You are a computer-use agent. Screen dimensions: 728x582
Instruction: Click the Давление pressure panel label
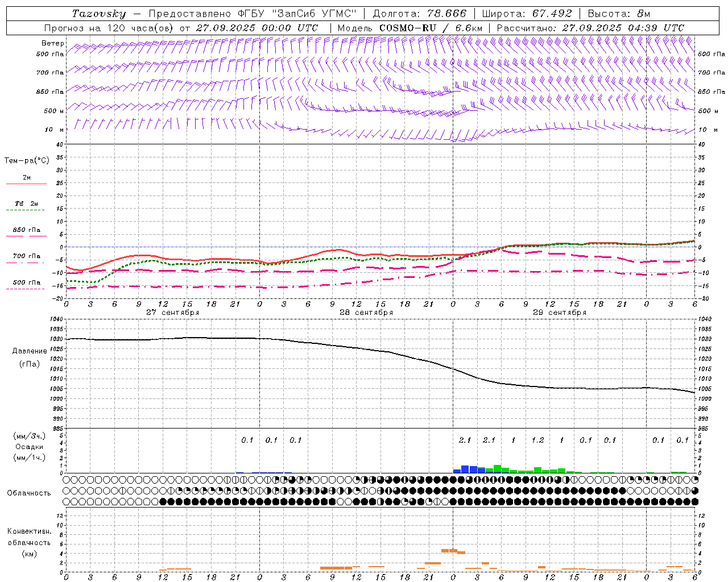pos(30,351)
